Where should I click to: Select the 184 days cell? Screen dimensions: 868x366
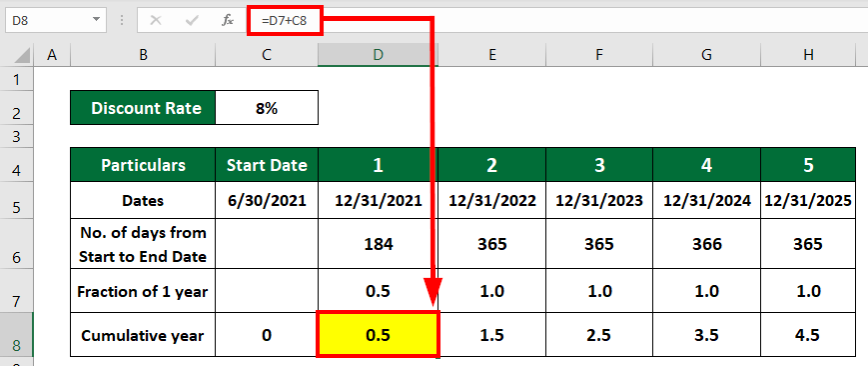coord(378,245)
